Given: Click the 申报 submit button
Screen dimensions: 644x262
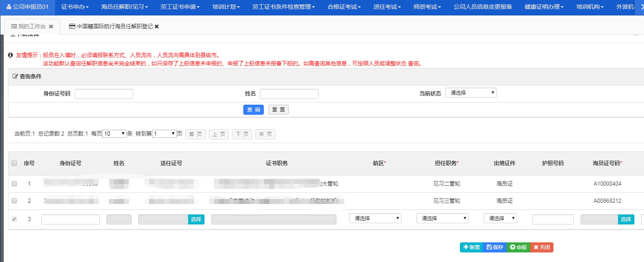Looking at the screenshot, I should [518, 247].
